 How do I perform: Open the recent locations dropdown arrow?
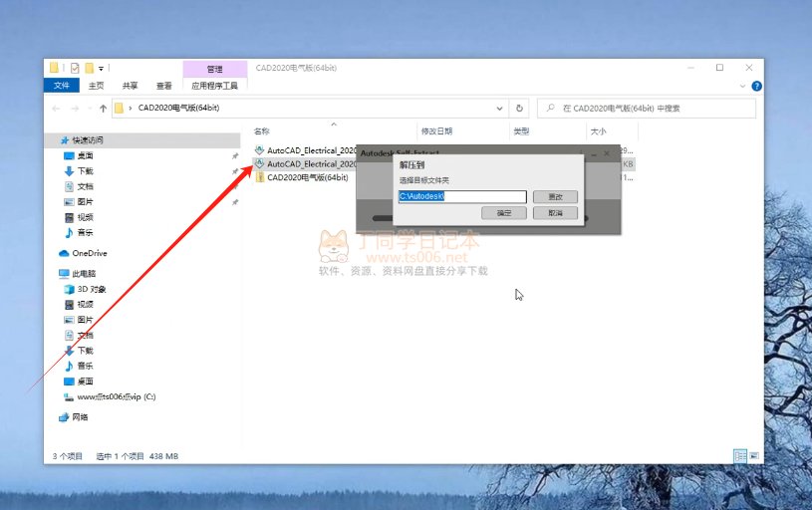point(90,109)
